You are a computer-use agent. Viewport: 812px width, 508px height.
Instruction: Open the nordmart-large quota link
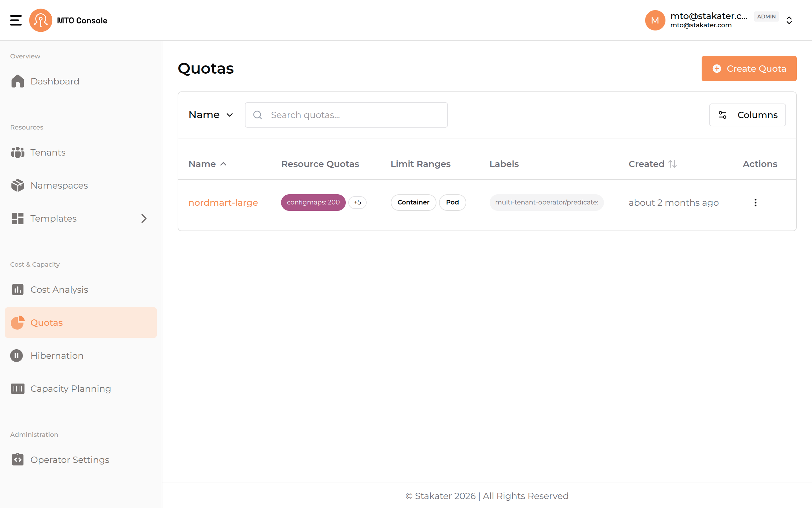(x=223, y=203)
